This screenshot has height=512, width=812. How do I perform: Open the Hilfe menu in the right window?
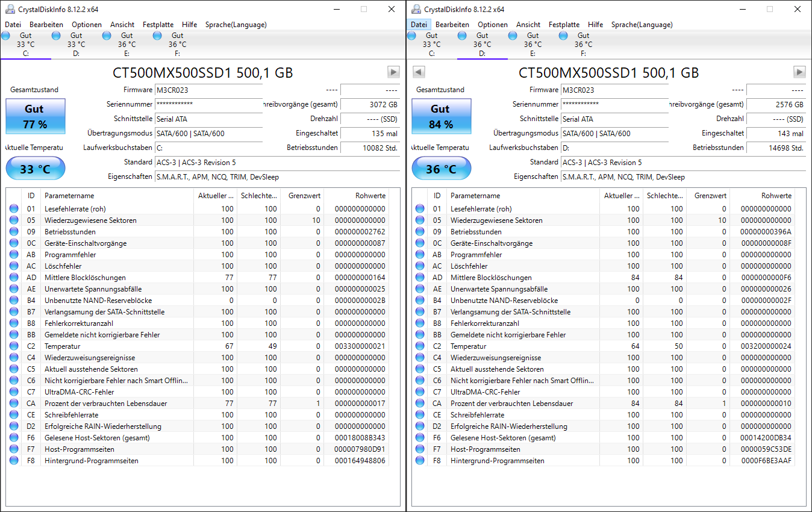(x=596, y=25)
